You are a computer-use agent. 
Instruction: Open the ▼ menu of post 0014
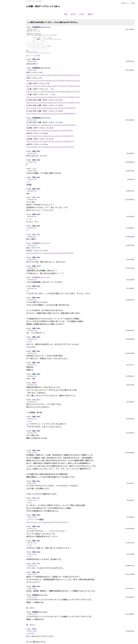pos(27,243)
